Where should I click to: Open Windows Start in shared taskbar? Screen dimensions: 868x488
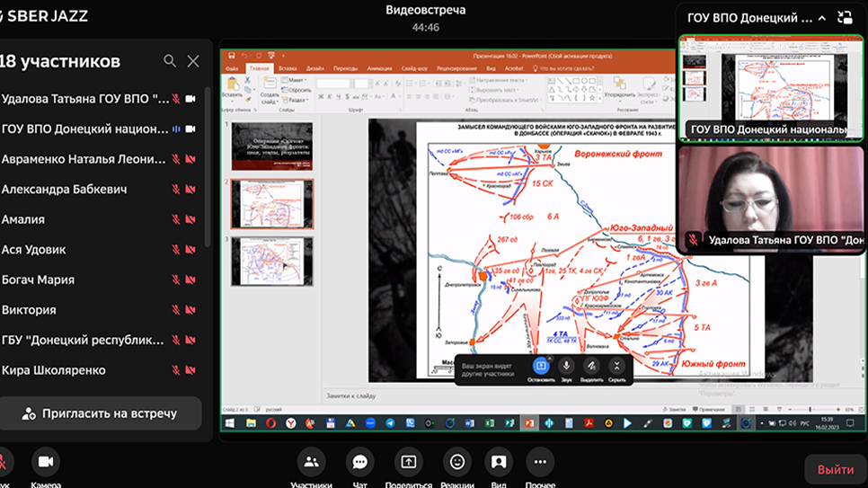[230, 423]
